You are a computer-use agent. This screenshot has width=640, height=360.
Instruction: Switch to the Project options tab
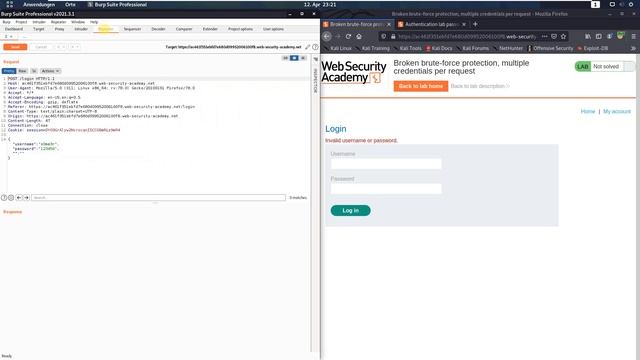[240, 29]
